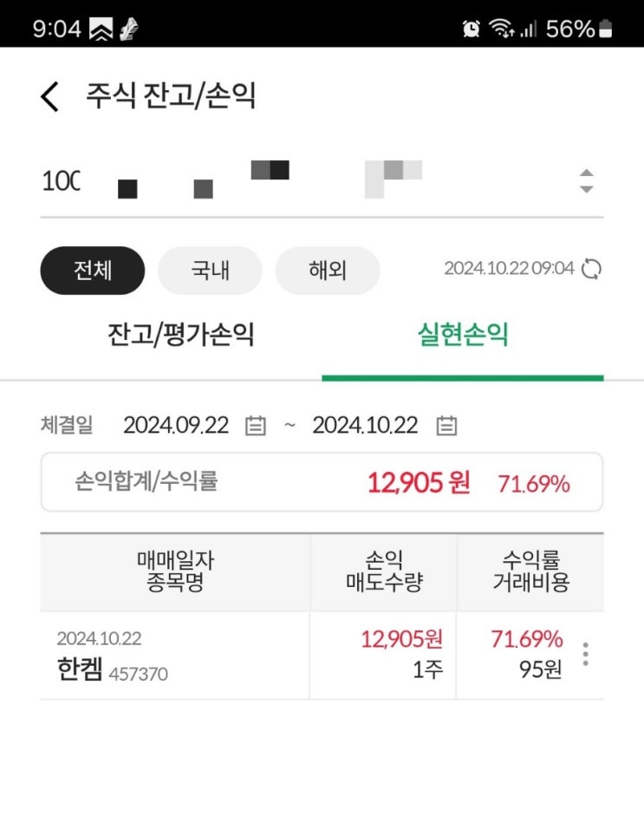
Task: Select the 전체 filter chip
Action: 92,271
